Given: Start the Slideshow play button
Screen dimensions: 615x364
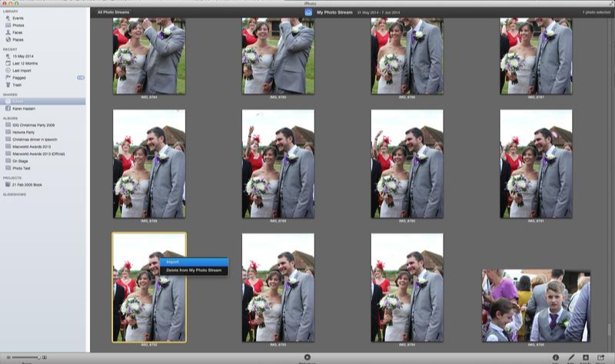Looking at the screenshot, I should (307, 357).
